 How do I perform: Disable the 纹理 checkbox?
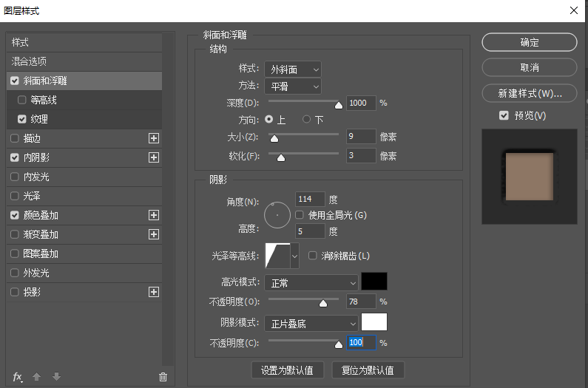(x=21, y=119)
